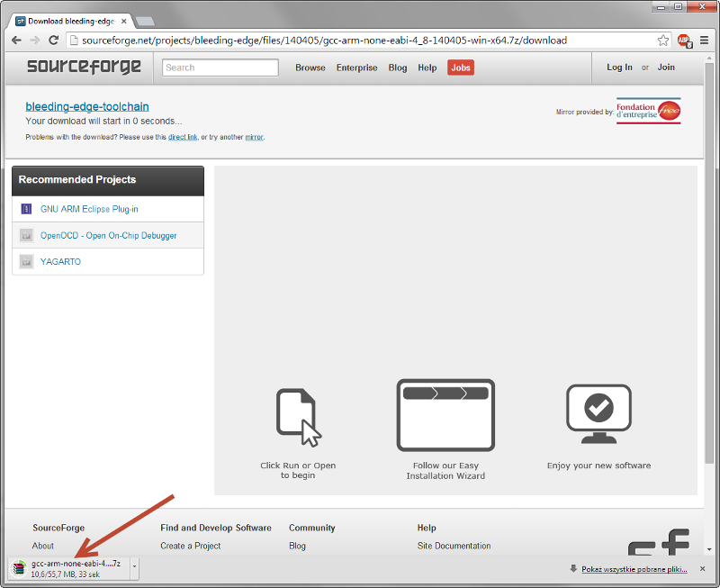Open the Adblock Plus extension icon

tap(684, 41)
